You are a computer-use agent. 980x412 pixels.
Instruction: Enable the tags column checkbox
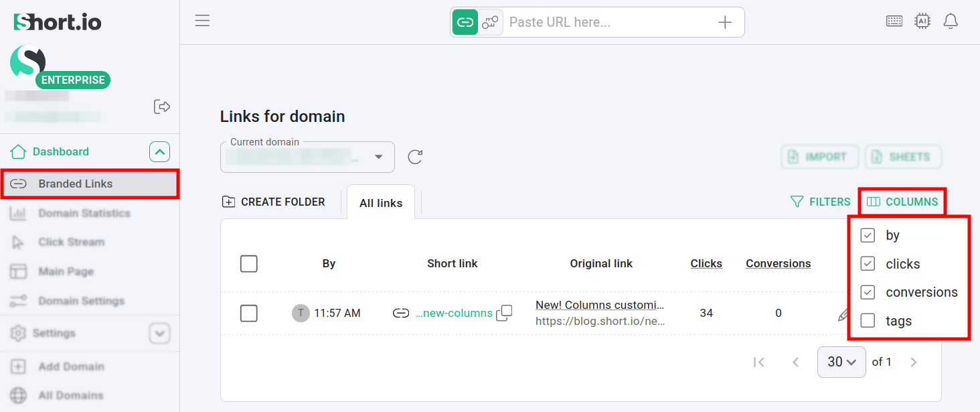(x=868, y=320)
